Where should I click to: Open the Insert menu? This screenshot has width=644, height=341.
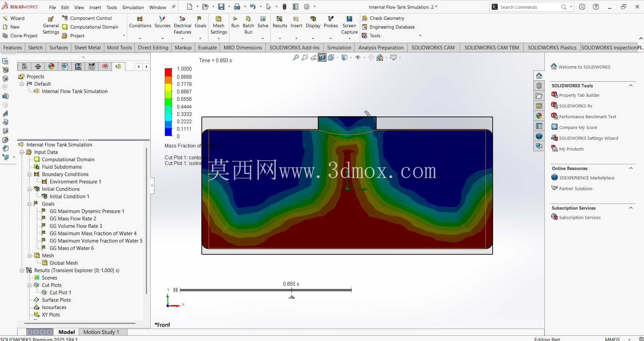pyautogui.click(x=95, y=7)
